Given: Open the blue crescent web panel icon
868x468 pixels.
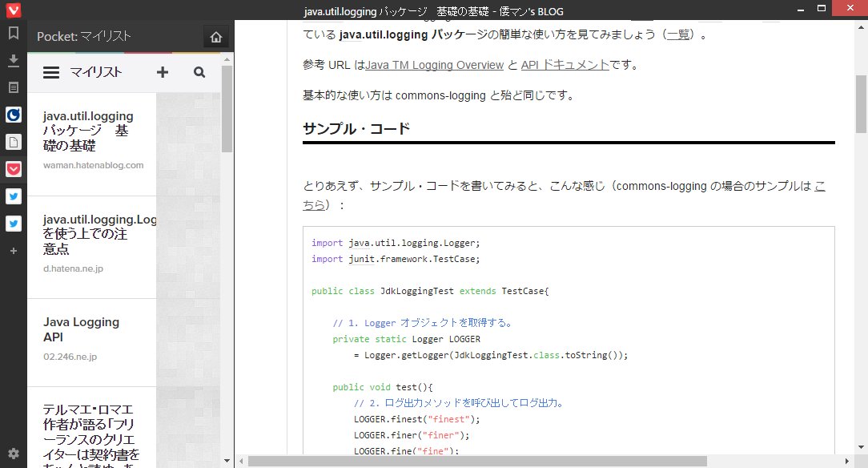Looking at the screenshot, I should [x=14, y=115].
